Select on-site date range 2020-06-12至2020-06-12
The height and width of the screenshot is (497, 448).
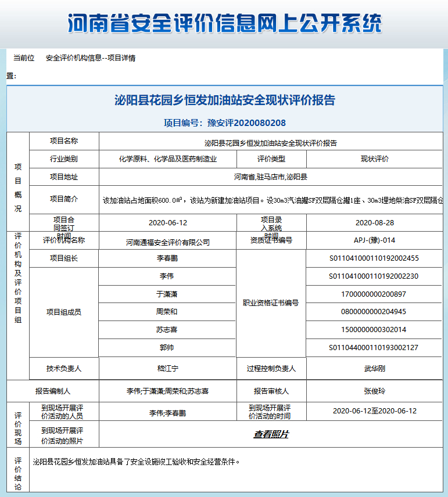point(375,411)
